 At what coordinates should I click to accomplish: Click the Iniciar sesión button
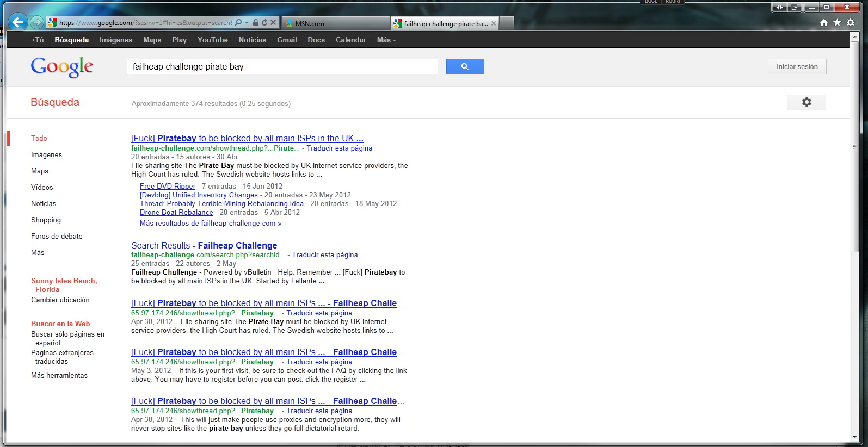click(797, 66)
